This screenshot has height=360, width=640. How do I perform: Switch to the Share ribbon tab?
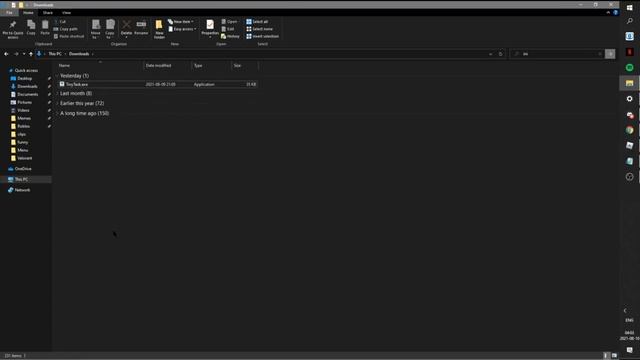click(48, 13)
